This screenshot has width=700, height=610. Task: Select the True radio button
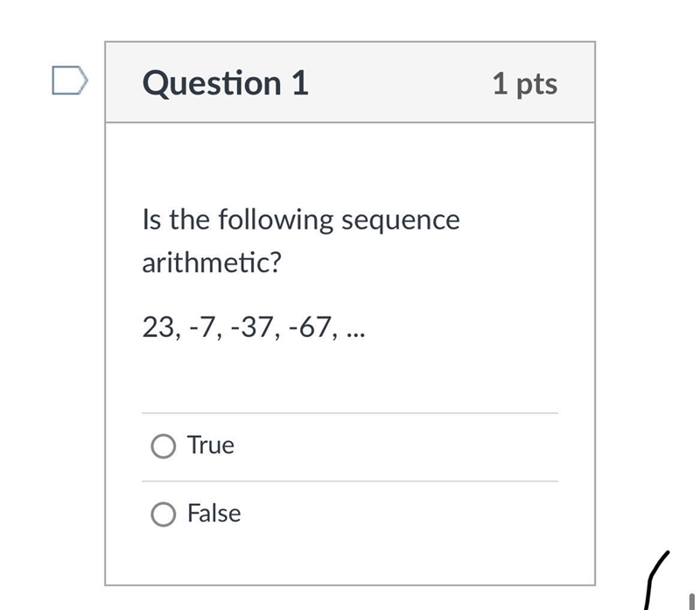tap(163, 446)
